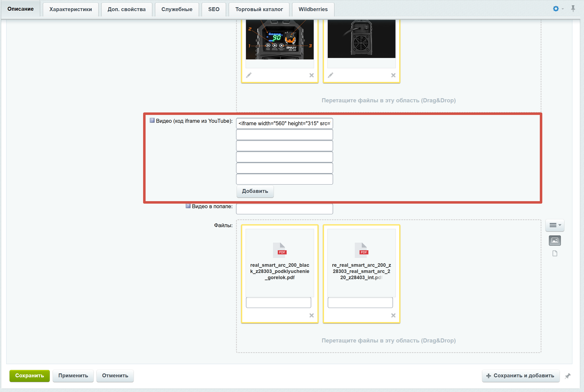Edit the control panel image with pencil
This screenshot has width=584, height=392.
[249, 75]
